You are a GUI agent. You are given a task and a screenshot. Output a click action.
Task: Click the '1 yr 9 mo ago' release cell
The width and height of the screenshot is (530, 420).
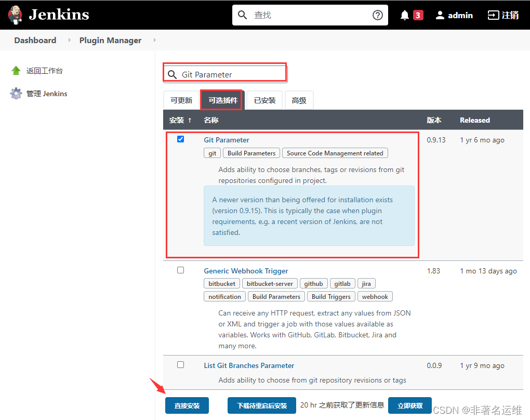482,365
